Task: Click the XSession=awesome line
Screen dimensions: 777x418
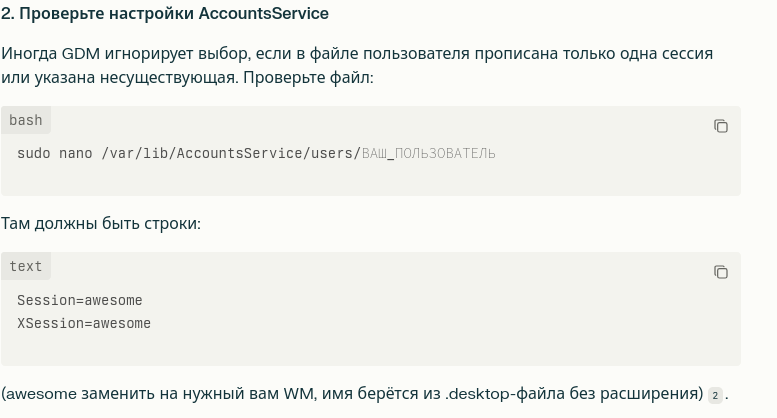Action: (84, 323)
